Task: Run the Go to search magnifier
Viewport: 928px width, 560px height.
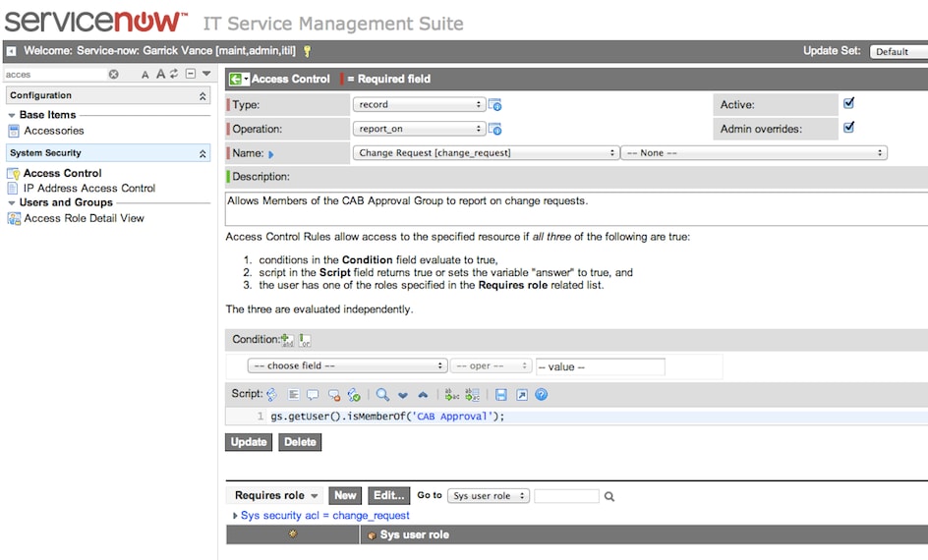Action: [x=609, y=497]
